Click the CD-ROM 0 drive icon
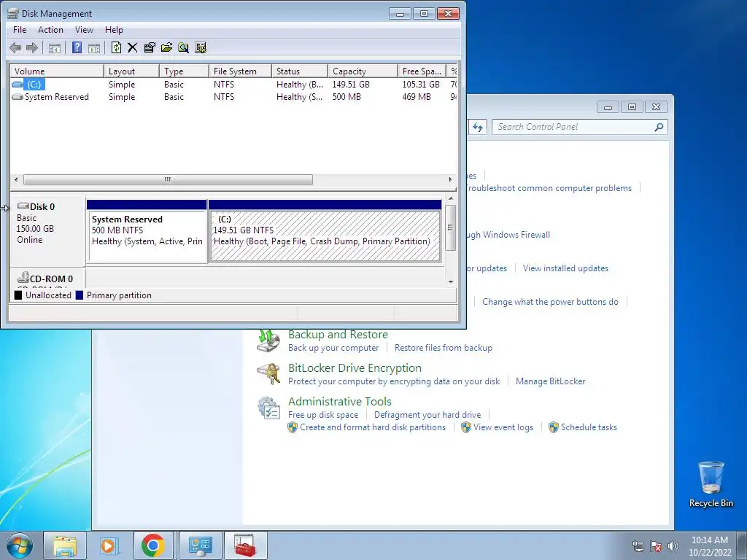Image resolution: width=747 pixels, height=560 pixels. coord(23,277)
